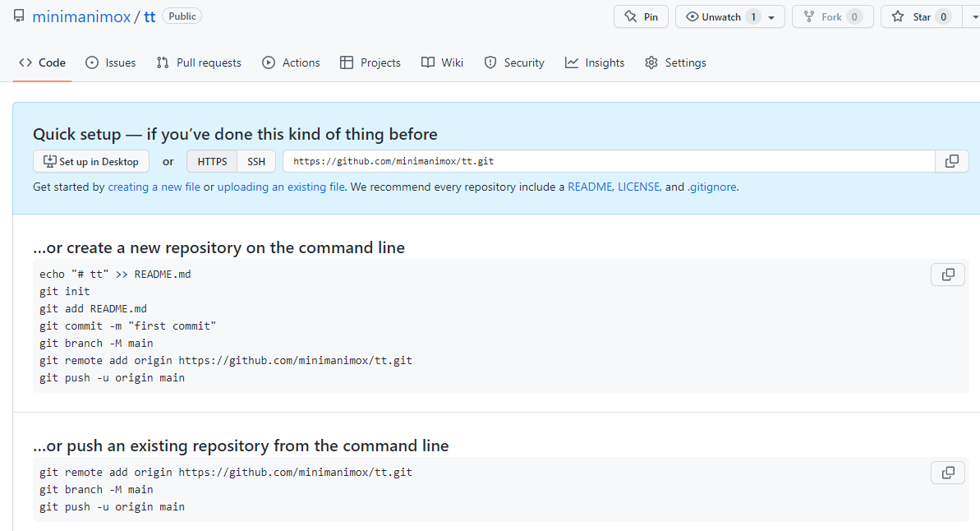This screenshot has width=980, height=531.
Task: Select the SSH protocol toggle
Action: (x=256, y=161)
